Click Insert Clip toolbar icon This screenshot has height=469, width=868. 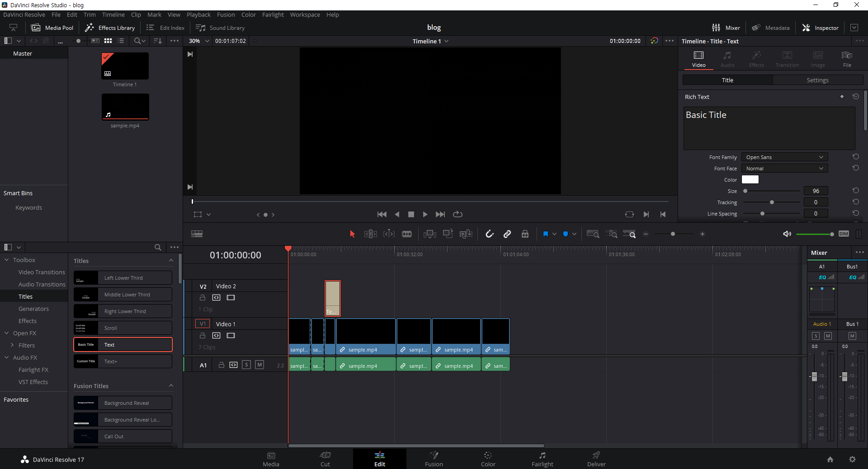point(429,234)
